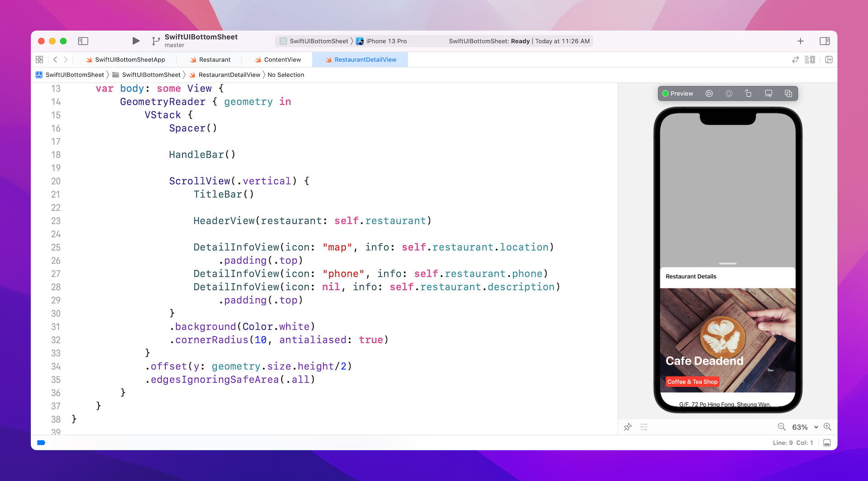Go back in editor history
Screen dimensions: 868x481
click(55, 60)
